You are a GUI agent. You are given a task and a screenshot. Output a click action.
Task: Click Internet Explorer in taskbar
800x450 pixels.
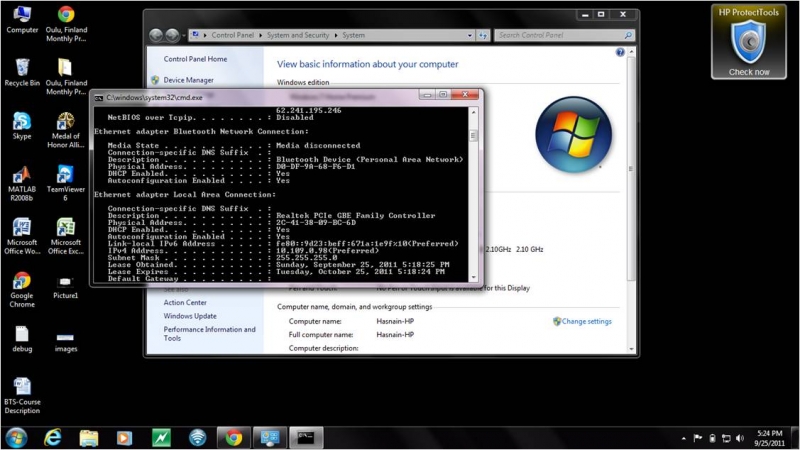tap(52, 437)
